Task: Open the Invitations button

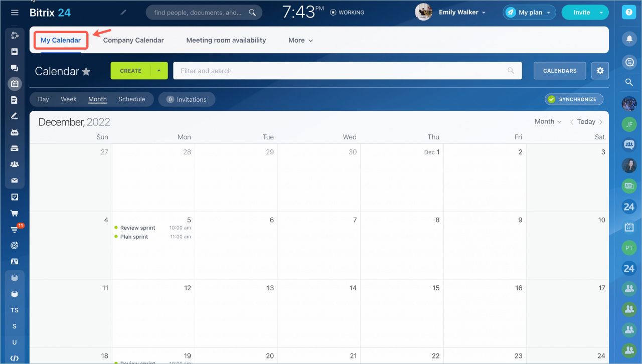Action: (x=187, y=99)
